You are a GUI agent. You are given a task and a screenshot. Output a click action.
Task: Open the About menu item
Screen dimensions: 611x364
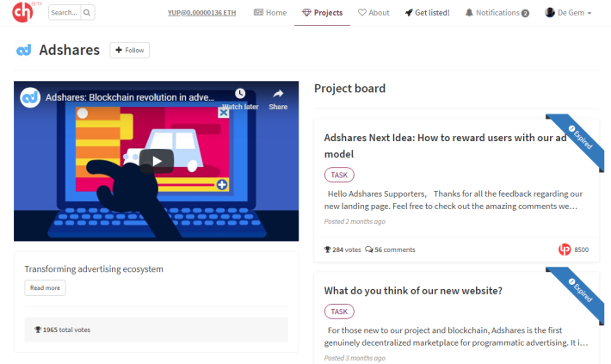coord(373,12)
